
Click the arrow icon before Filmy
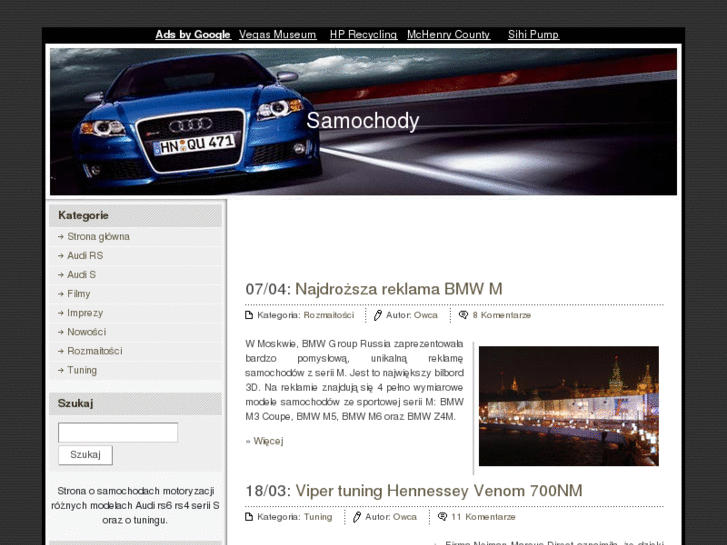click(x=61, y=294)
